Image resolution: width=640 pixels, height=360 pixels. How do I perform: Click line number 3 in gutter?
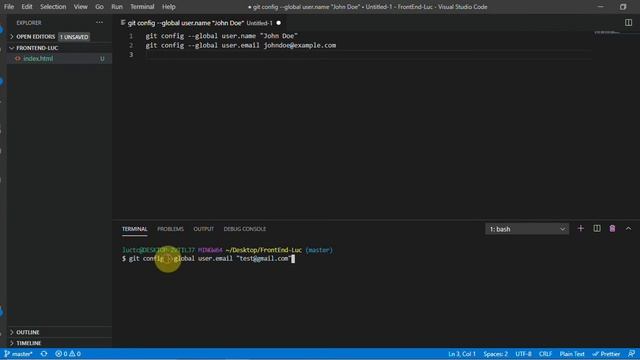coord(131,55)
